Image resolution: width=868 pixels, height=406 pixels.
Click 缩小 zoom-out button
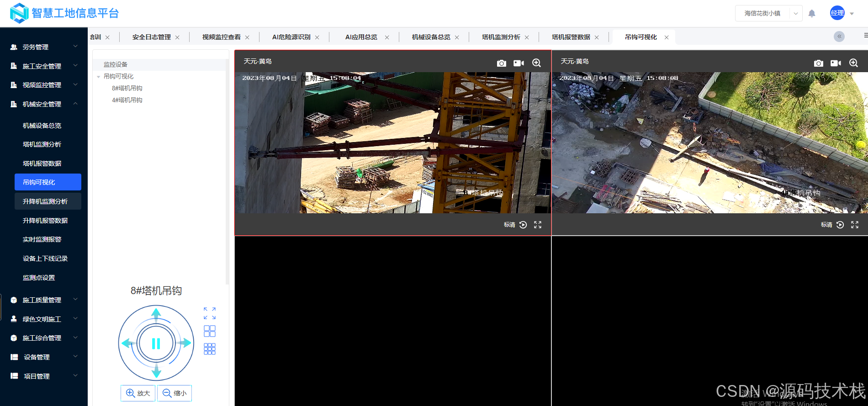click(175, 393)
